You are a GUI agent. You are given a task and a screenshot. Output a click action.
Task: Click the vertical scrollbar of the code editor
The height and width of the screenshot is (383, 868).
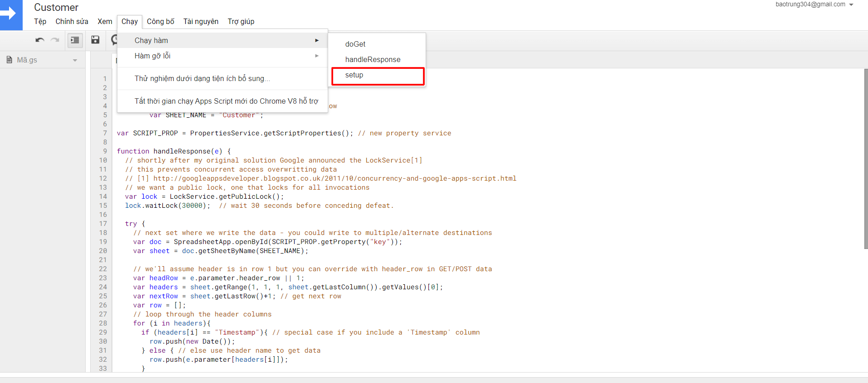865,158
